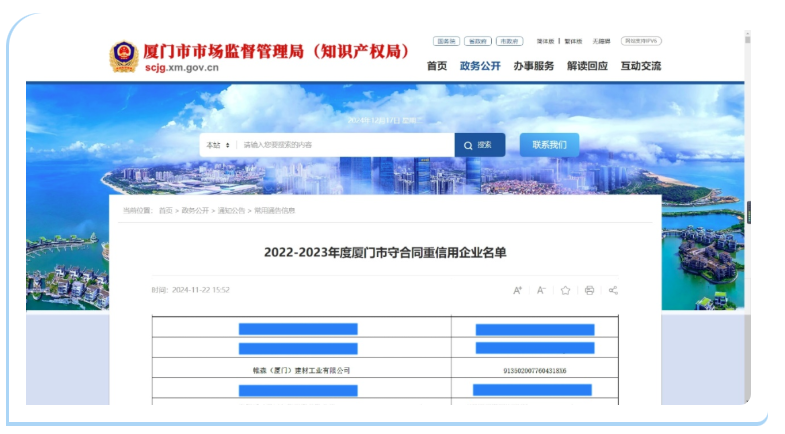Click the magnifier 搜索 search button

[479, 145]
